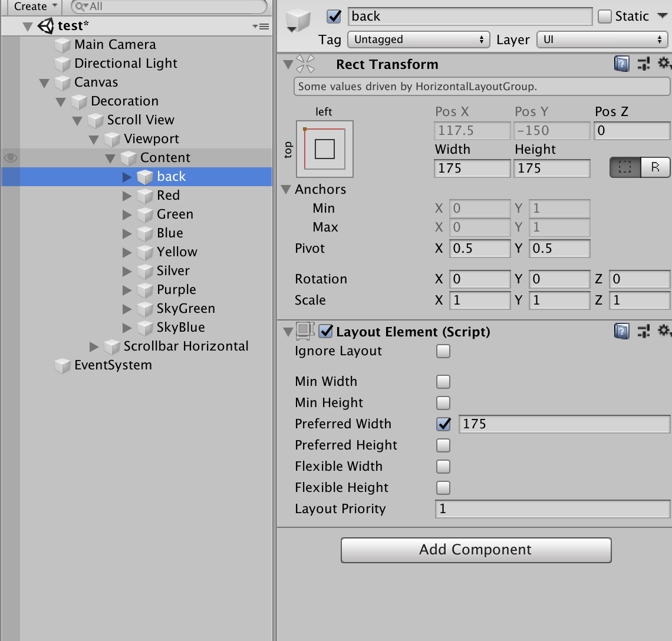Expand the SkyBlue tree node
This screenshot has height=641, width=672.
click(x=127, y=328)
